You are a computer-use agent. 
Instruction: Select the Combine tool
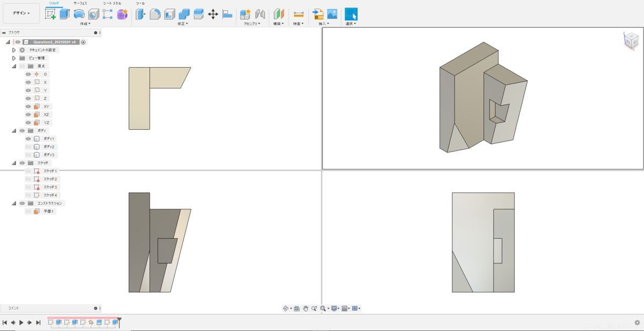tap(184, 14)
